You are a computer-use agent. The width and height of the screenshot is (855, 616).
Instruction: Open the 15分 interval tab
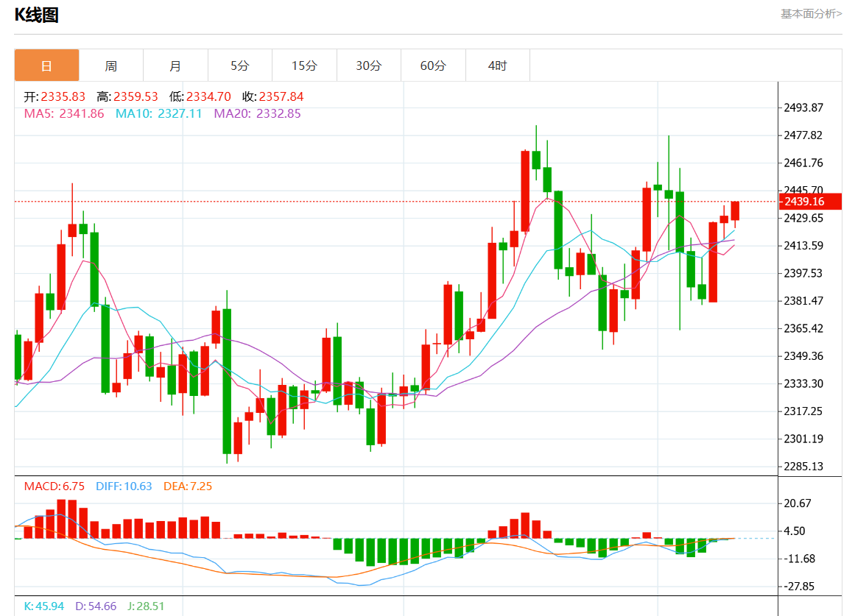pyautogui.click(x=304, y=66)
